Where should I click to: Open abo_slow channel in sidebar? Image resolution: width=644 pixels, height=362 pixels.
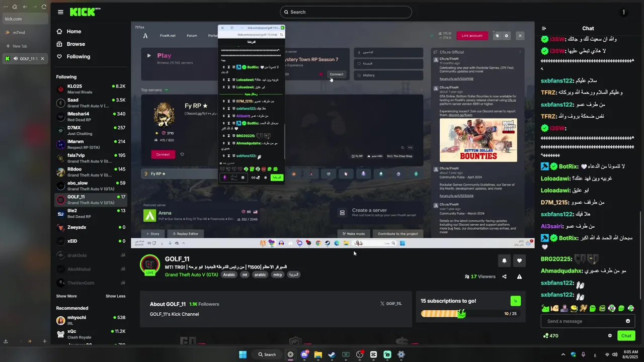(91, 186)
